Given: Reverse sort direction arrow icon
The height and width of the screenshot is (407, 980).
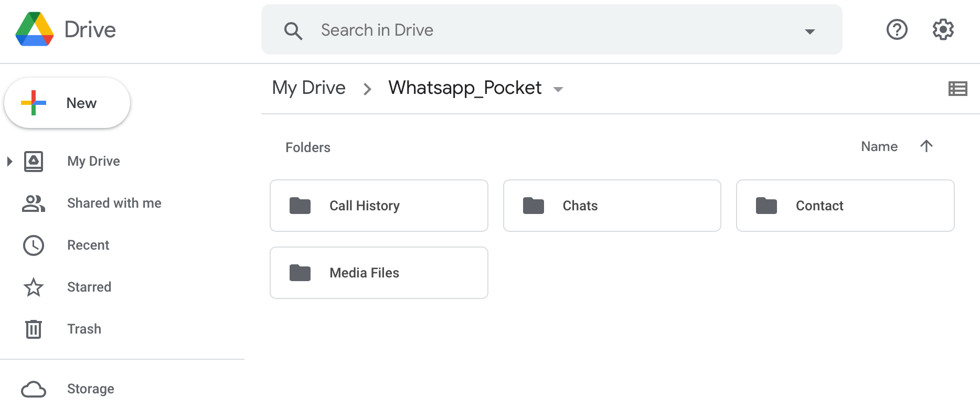Looking at the screenshot, I should (926, 146).
